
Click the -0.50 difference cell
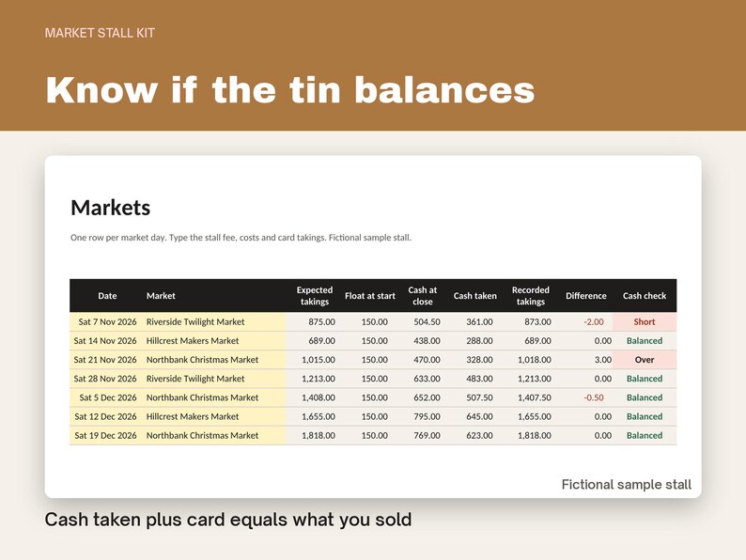pyautogui.click(x=594, y=397)
